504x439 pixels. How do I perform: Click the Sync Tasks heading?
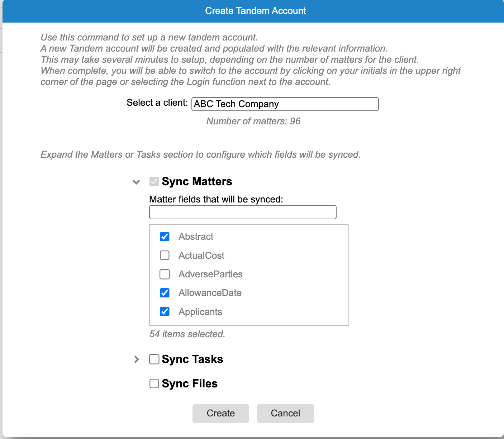tap(192, 359)
